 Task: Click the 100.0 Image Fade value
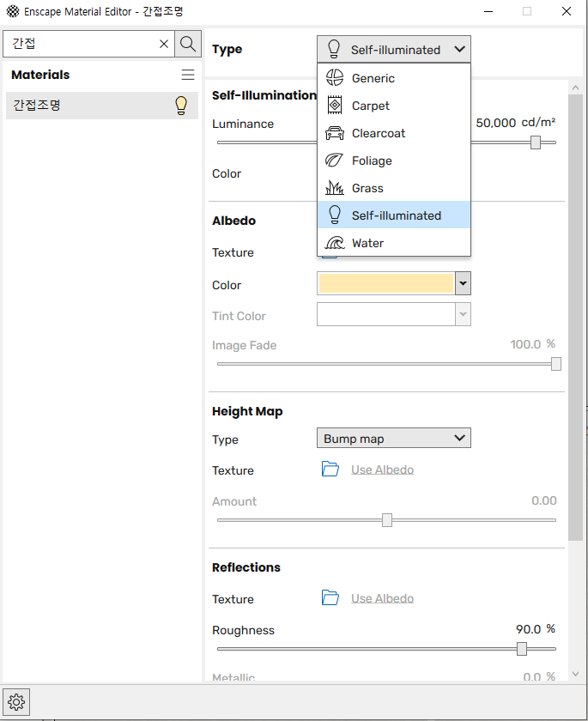525,344
